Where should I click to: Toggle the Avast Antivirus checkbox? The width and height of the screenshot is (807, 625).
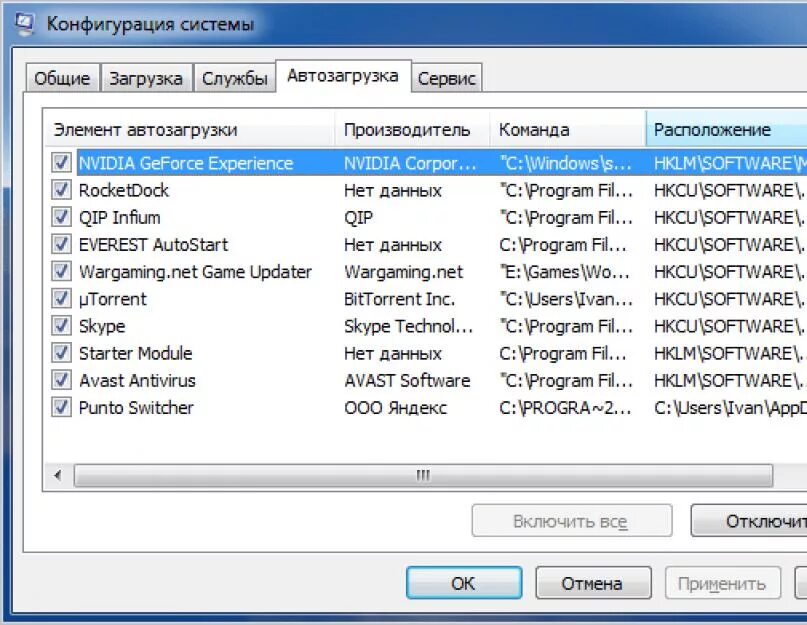[61, 380]
